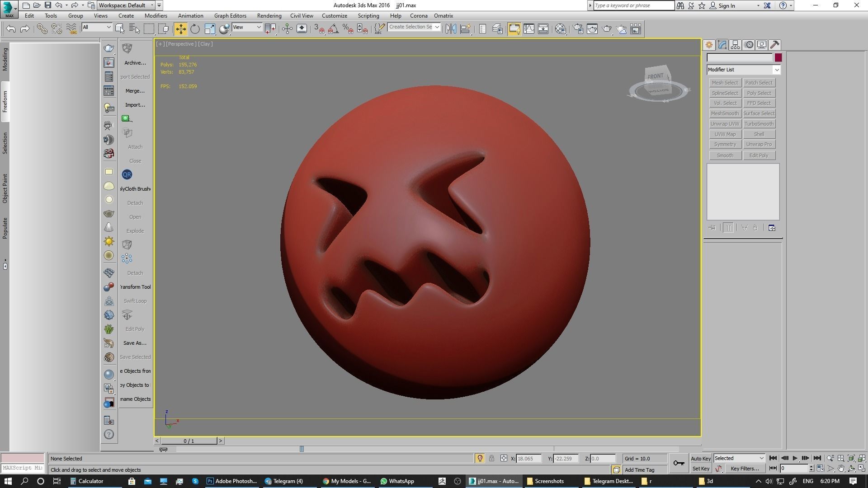Open the 'View' reference coordinate dropdown
The width and height of the screenshot is (868, 488).
(247, 27)
